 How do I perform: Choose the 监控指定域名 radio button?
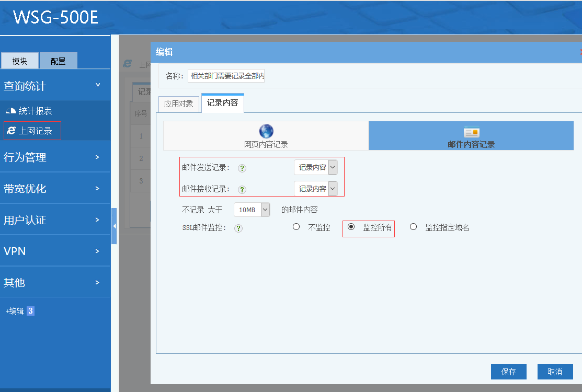pos(414,227)
